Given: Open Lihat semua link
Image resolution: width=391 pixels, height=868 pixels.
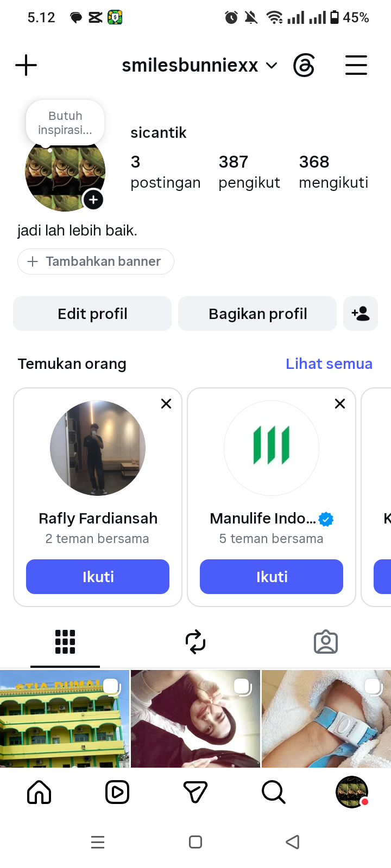Looking at the screenshot, I should (x=329, y=363).
